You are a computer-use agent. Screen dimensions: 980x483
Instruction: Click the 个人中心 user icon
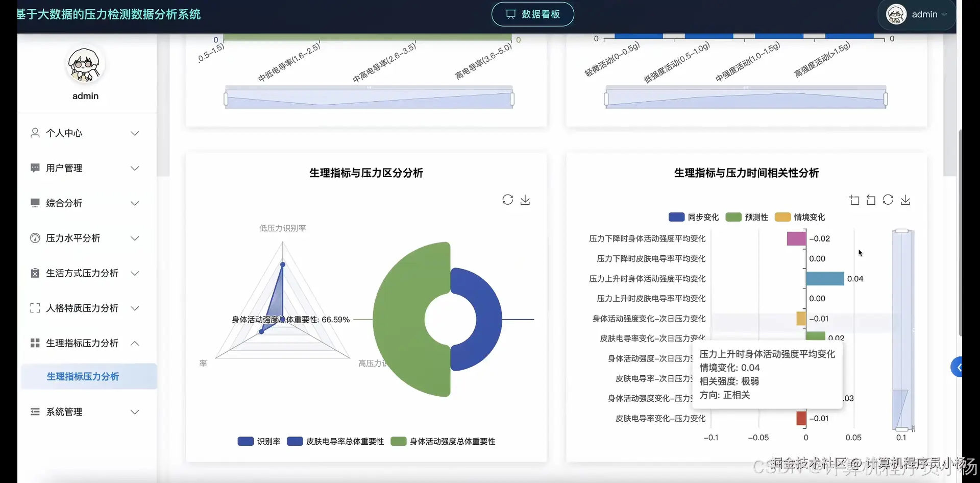click(35, 133)
